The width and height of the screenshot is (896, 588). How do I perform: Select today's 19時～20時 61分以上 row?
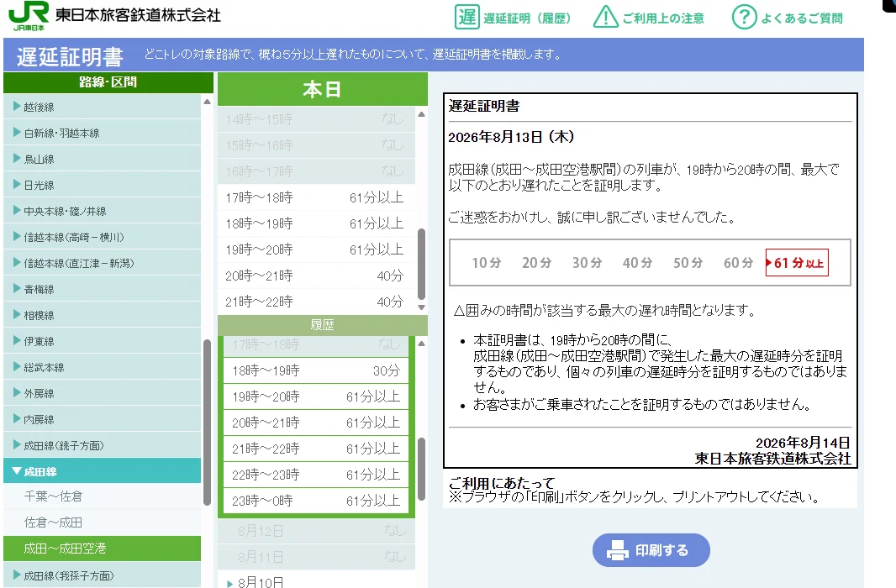[x=316, y=249]
